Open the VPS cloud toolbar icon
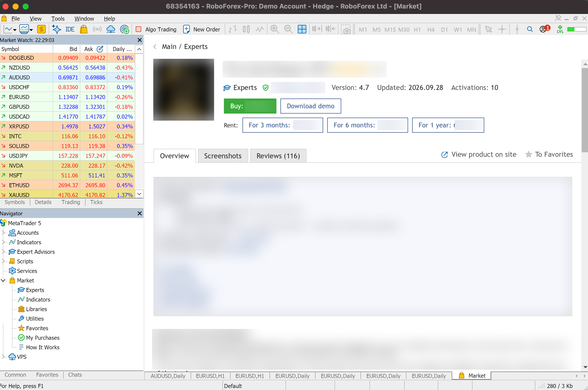This screenshot has height=390, width=588. tap(111, 29)
